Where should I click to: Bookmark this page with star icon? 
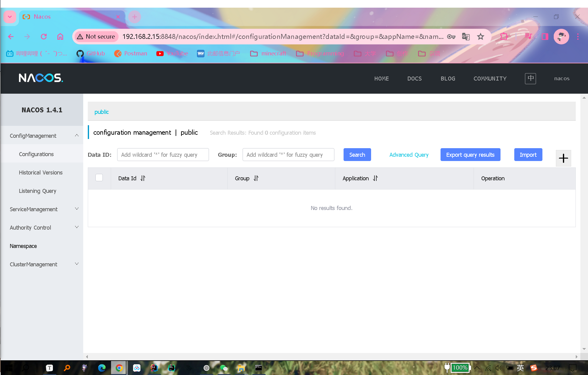pos(481,37)
